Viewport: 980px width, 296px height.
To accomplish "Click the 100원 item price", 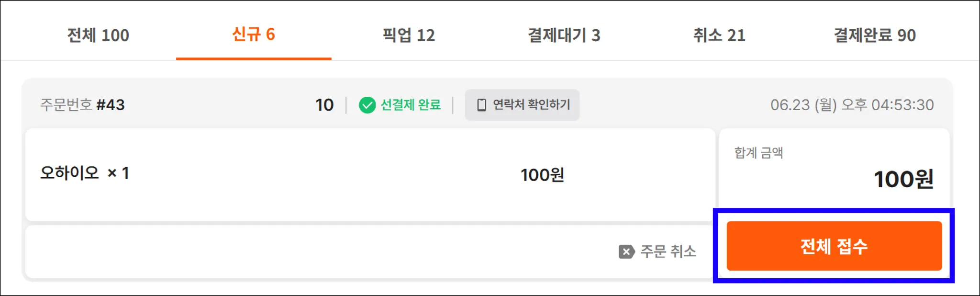I will [542, 175].
